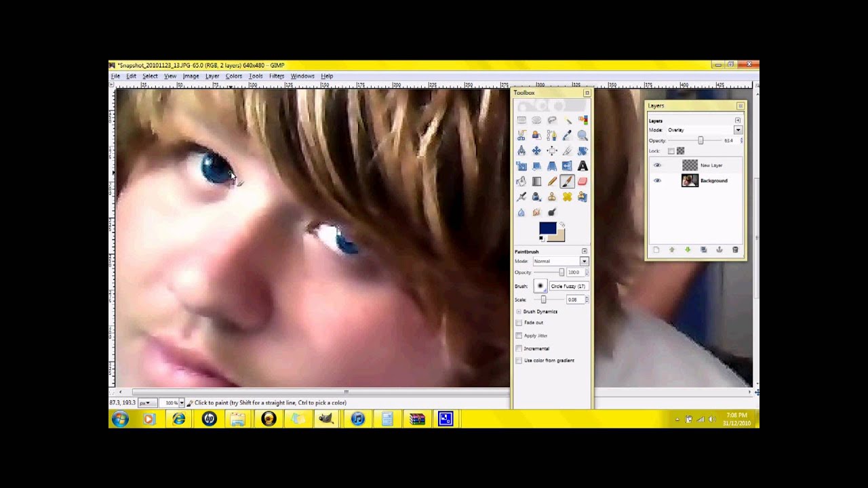Select the Blend gradient tool
868x488 pixels.
click(x=536, y=182)
